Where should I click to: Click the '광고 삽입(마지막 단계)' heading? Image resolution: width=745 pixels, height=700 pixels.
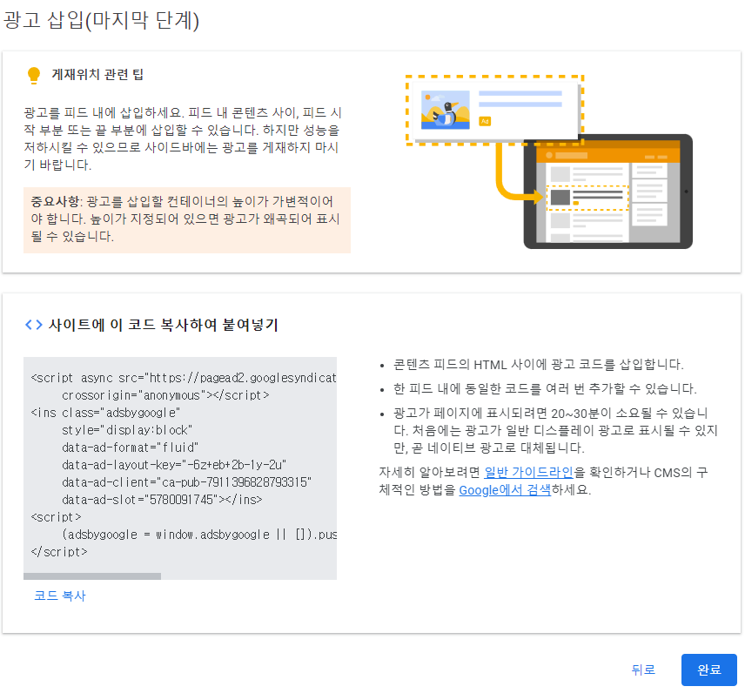tap(101, 20)
